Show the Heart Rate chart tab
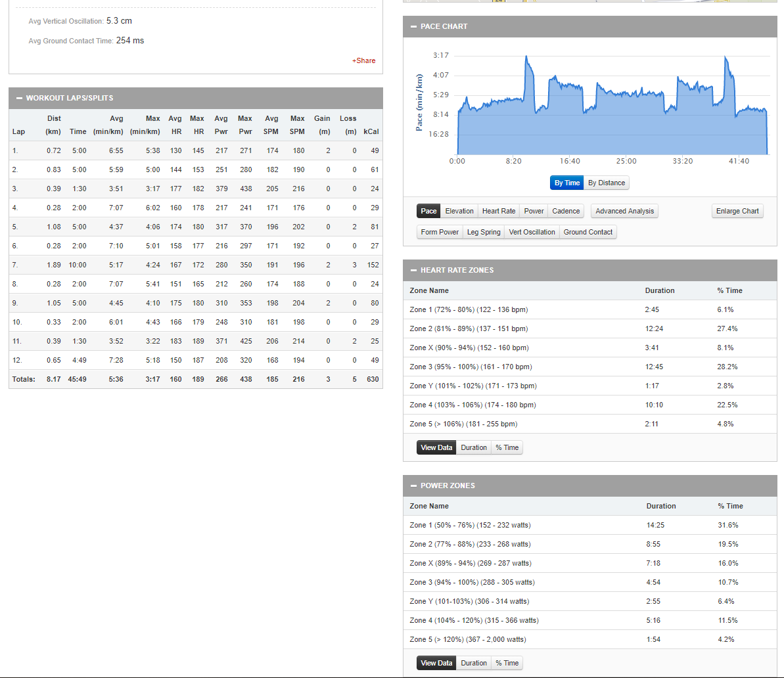 (x=498, y=211)
